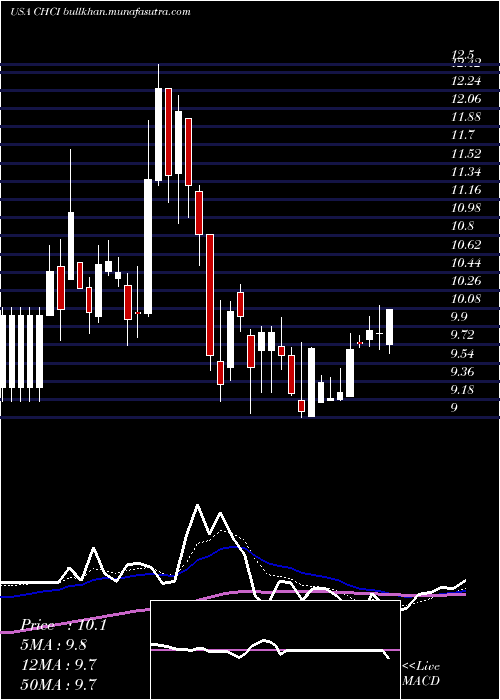Click the 9.18 price axis label
500x700 pixels.
pos(463,390)
